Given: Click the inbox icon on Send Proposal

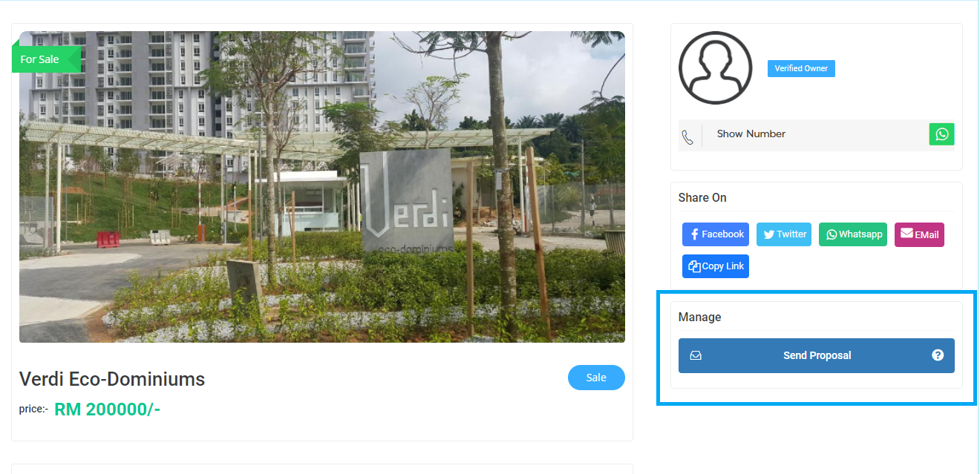Looking at the screenshot, I should [x=696, y=355].
